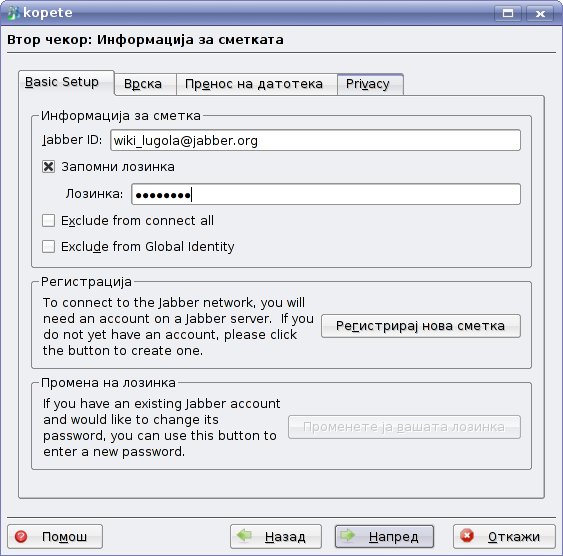Click the green back arrow icon
The width and height of the screenshot is (563, 556).
pyautogui.click(x=245, y=535)
